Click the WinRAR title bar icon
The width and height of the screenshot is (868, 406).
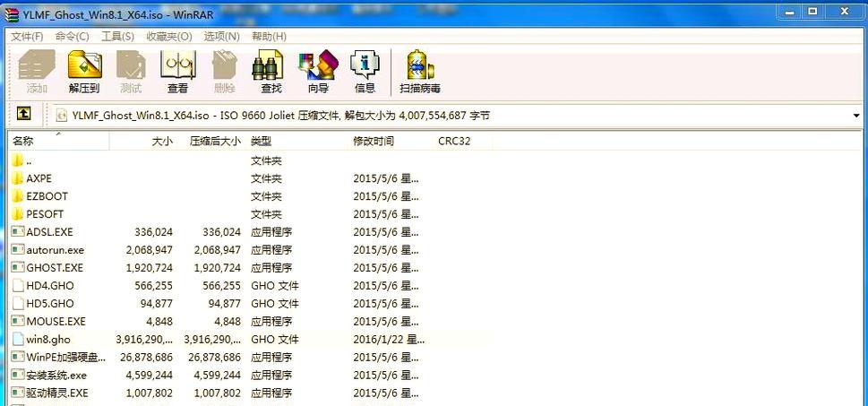[11, 14]
